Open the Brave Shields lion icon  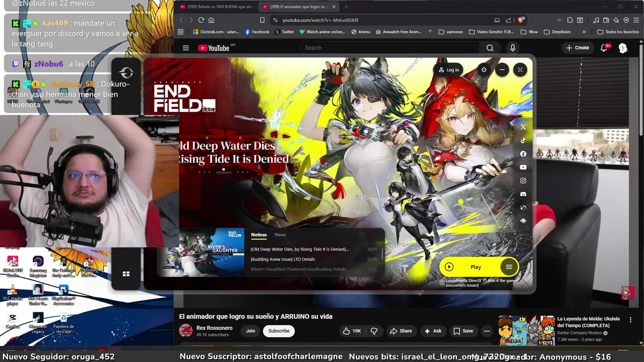tap(521, 20)
